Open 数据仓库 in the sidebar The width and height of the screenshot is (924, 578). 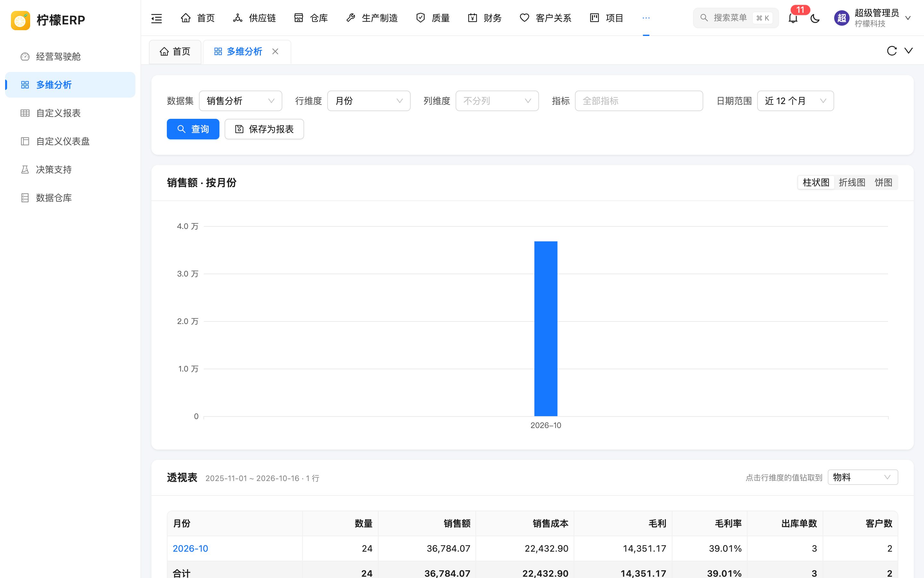point(70,198)
